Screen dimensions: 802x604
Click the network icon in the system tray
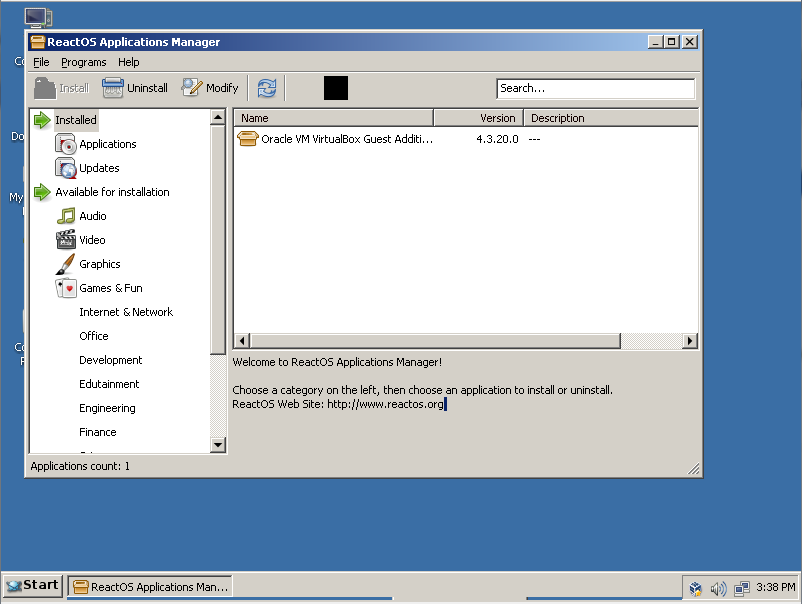tap(742, 588)
